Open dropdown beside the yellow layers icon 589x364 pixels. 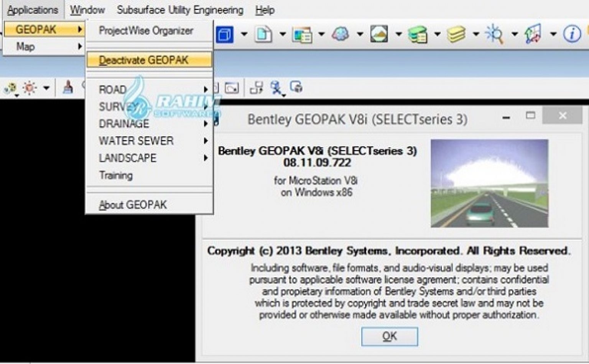476,34
